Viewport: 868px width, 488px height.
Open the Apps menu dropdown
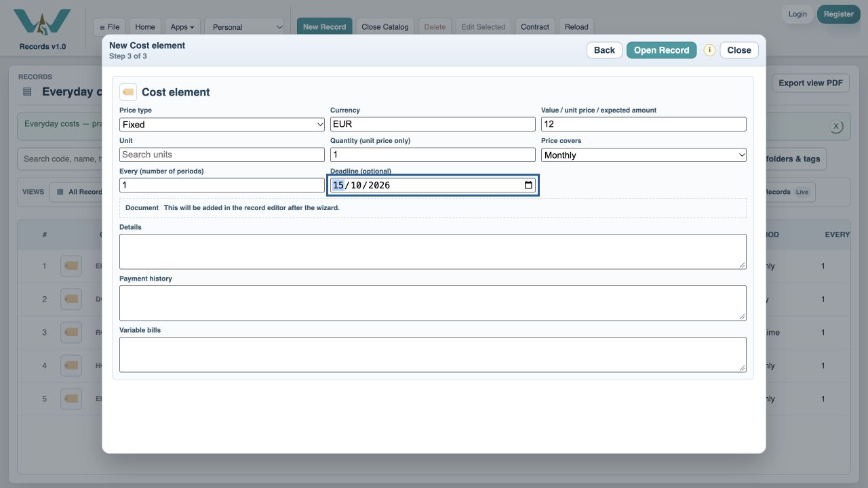point(182,27)
